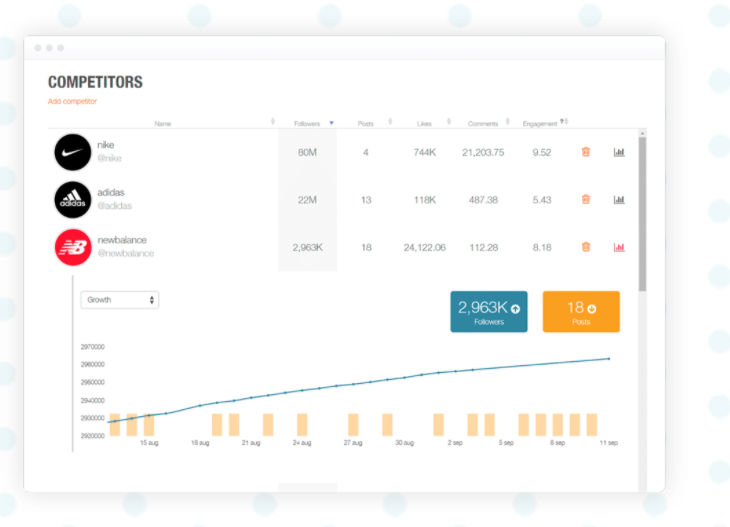The width and height of the screenshot is (730, 527).
Task: Click the Comments column header
Action: (483, 124)
